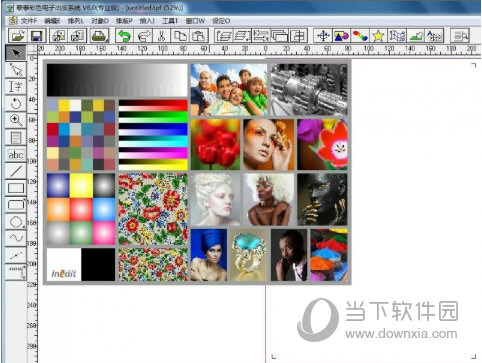
Task: Click the yellow star toolbar icon
Action: (x=378, y=36)
